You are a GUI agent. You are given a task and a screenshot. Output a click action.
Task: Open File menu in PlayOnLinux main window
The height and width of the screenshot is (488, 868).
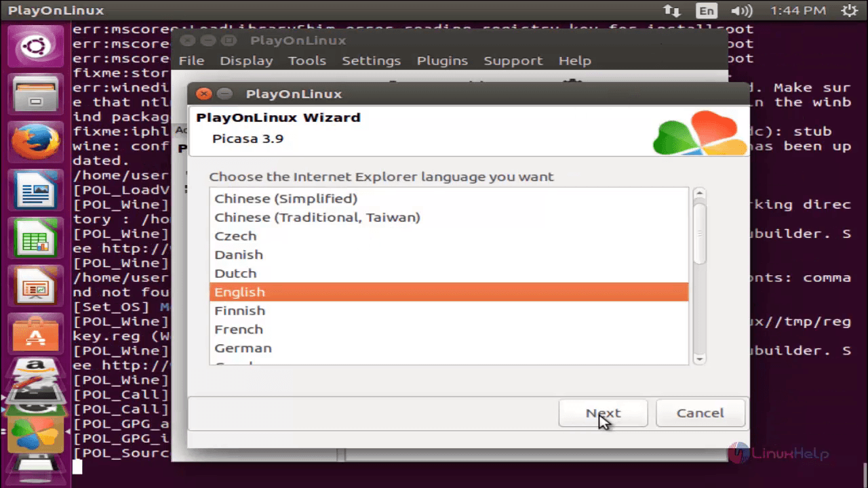(191, 60)
